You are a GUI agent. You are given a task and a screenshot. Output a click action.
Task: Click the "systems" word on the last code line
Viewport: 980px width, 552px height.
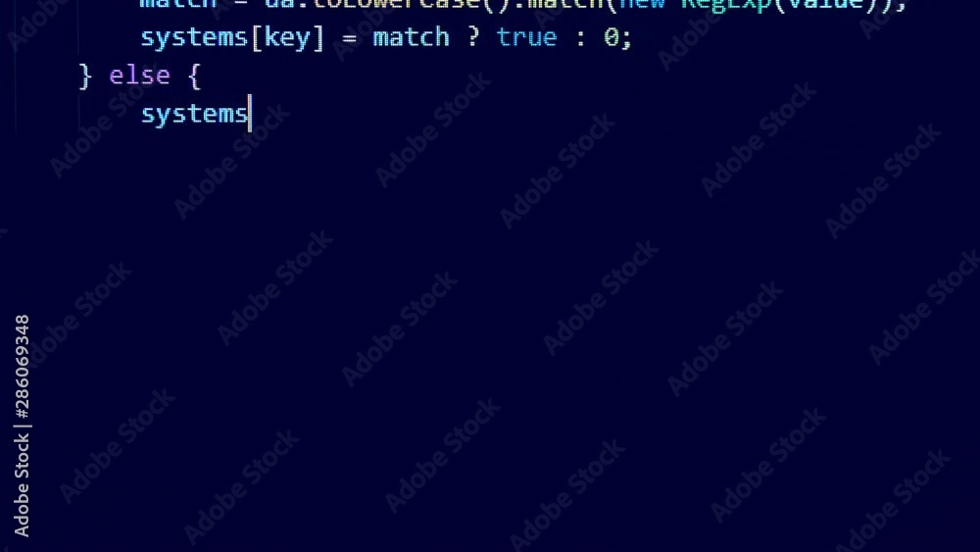pos(194,115)
